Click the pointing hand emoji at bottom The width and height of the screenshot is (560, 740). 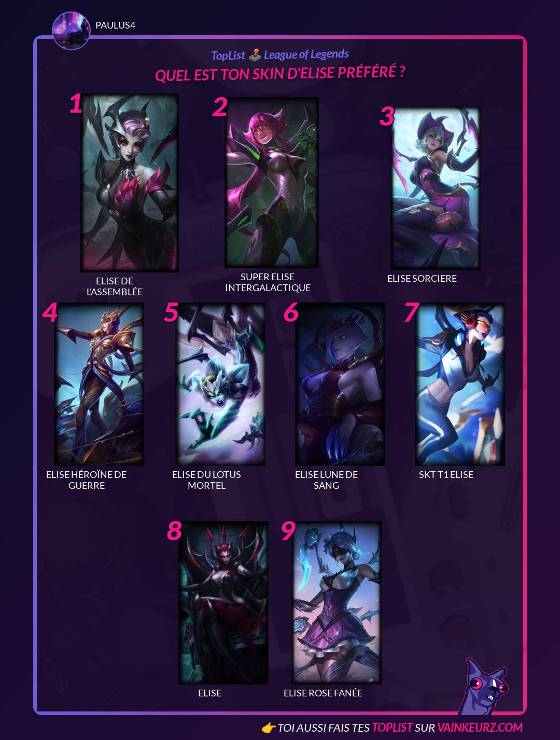tap(268, 728)
